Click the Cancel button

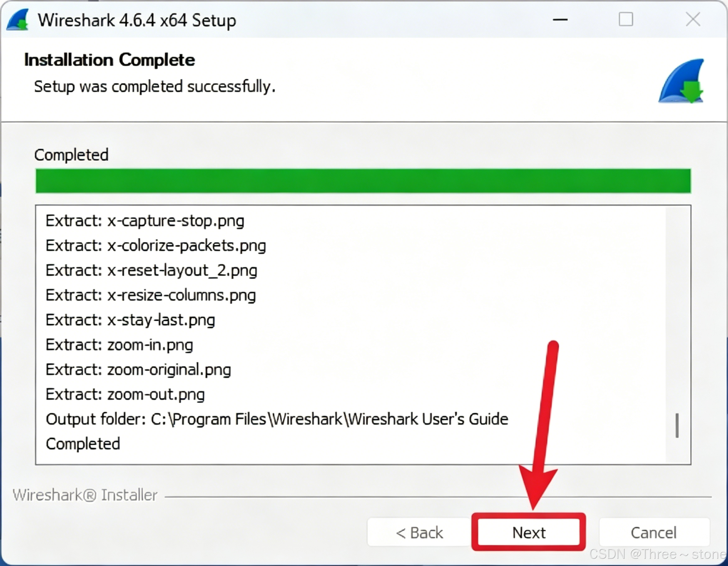coord(654,532)
